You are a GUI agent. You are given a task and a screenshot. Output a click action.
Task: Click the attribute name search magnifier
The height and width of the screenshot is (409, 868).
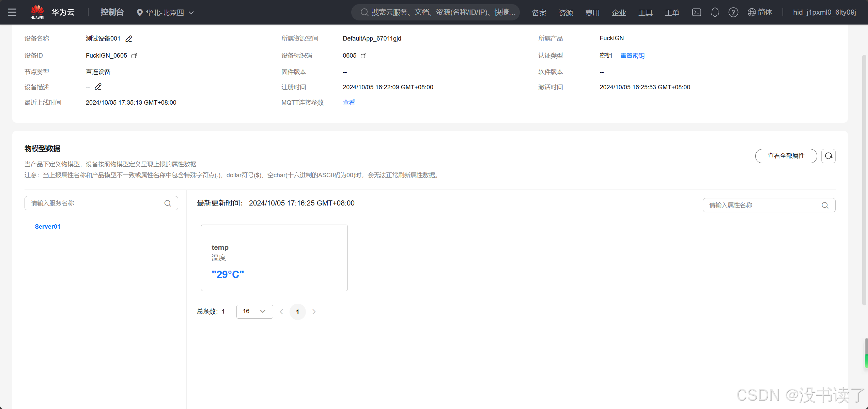click(x=825, y=205)
